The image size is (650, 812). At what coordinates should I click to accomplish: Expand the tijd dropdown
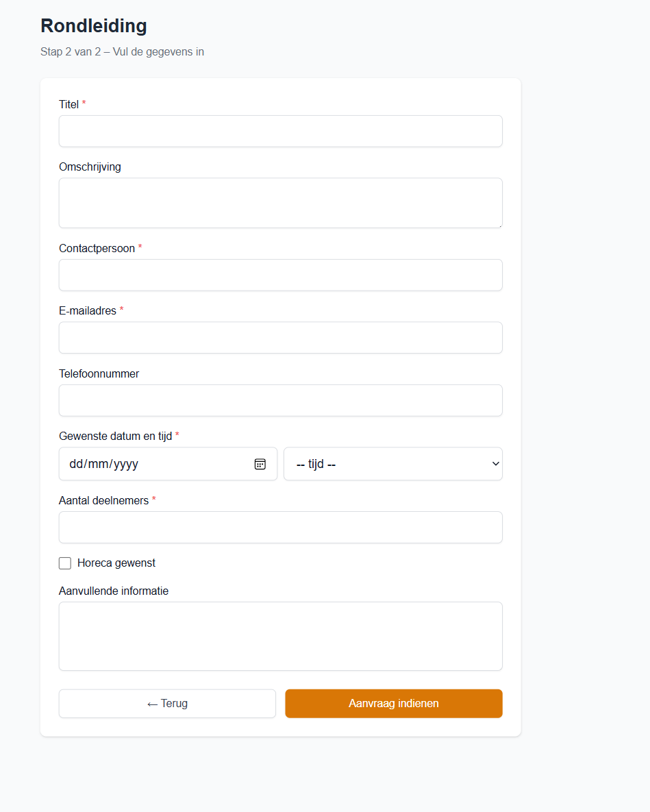[392, 464]
